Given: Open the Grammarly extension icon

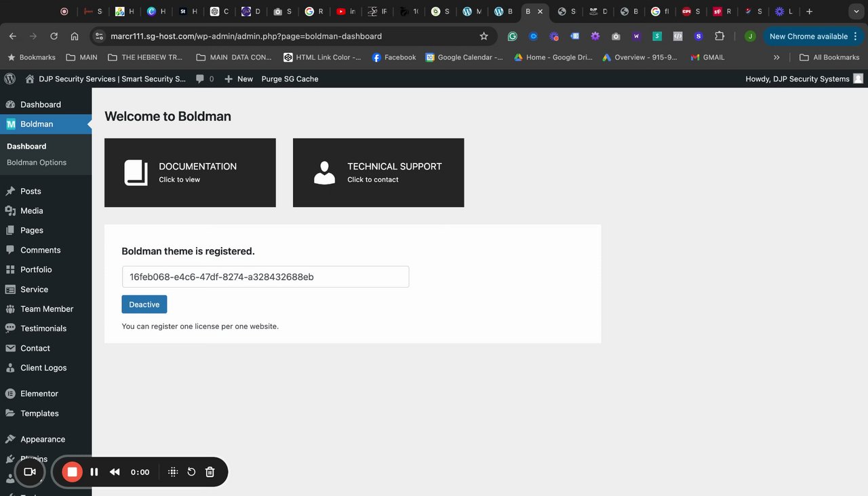Looking at the screenshot, I should pos(513,36).
